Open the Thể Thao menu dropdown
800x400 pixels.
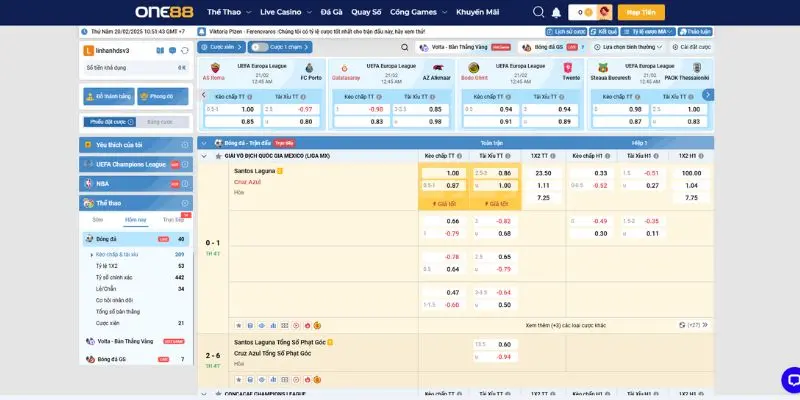click(x=229, y=12)
